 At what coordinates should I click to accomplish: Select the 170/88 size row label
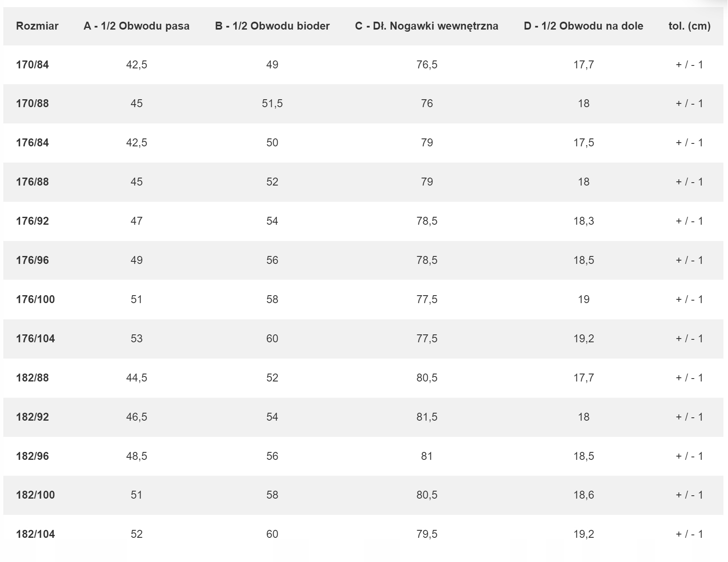tap(32, 103)
